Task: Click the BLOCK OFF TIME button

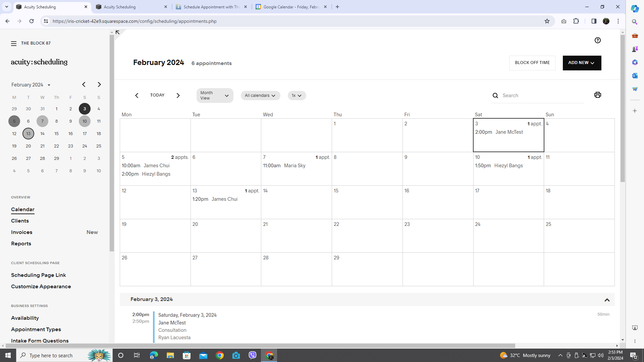Action: point(532,63)
